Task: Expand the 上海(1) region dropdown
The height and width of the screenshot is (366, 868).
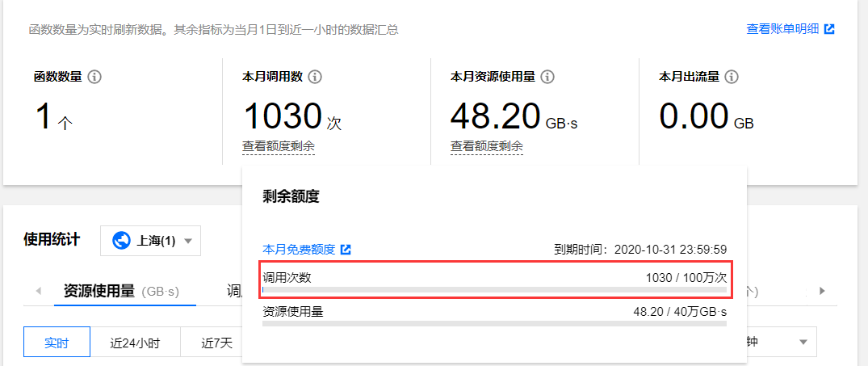Action: [150, 241]
